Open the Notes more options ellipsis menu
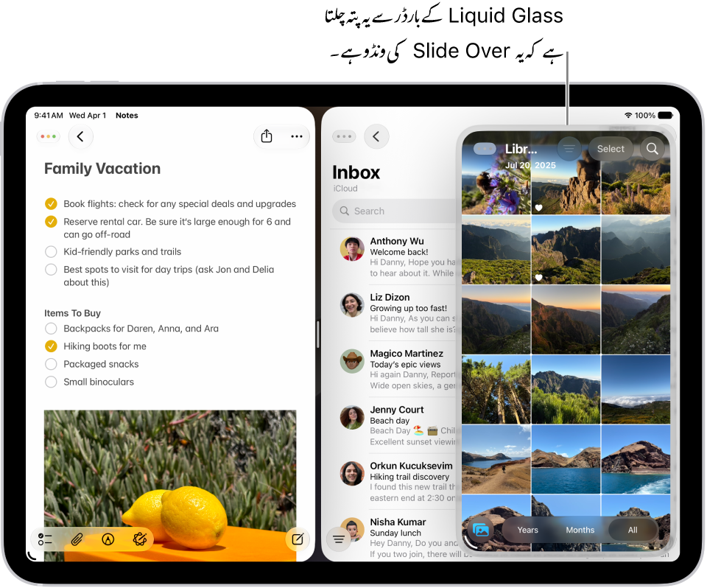The width and height of the screenshot is (707, 588). 297,136
